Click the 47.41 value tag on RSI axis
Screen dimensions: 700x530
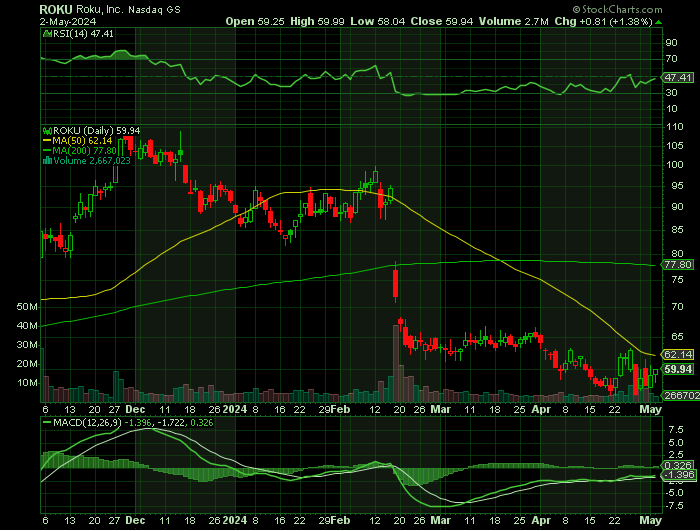678,77
